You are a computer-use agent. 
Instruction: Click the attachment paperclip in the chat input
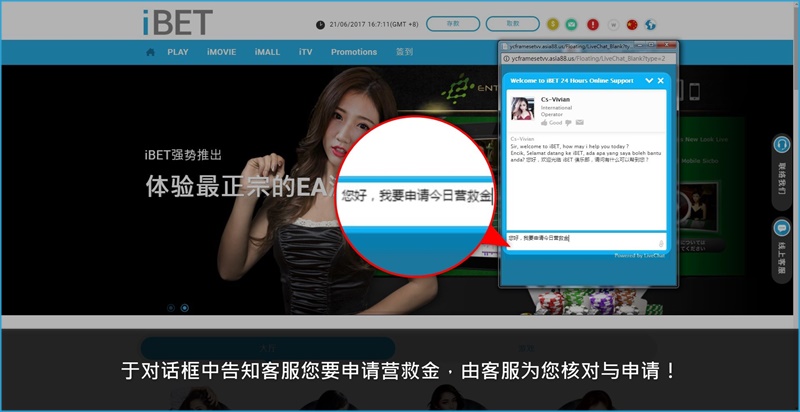pyautogui.click(x=661, y=244)
